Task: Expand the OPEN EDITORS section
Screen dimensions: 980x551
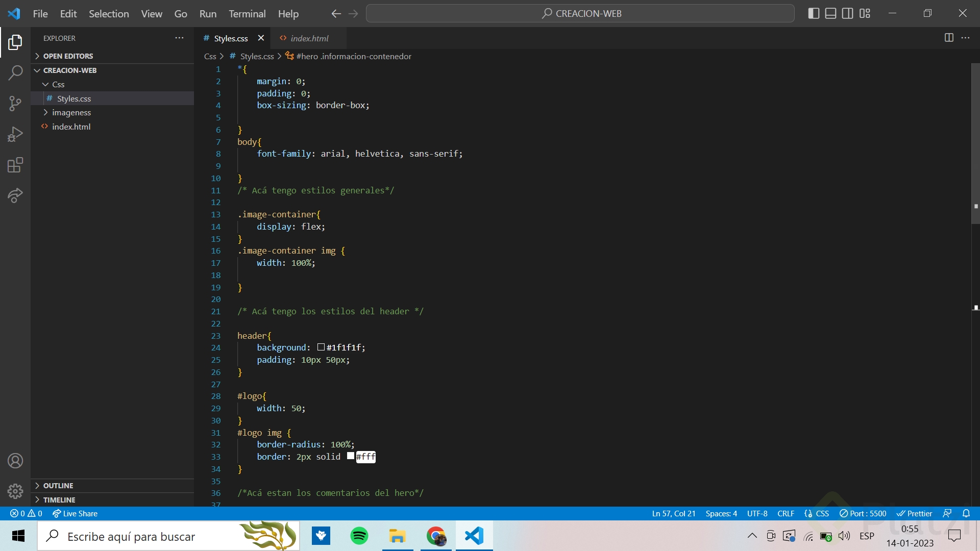Action: pos(68,56)
